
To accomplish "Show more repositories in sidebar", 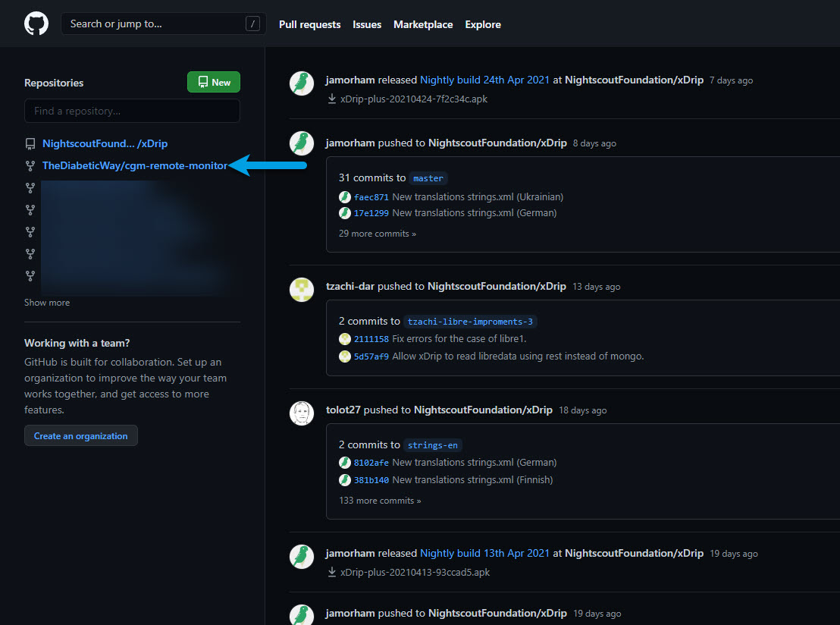I will (47, 303).
